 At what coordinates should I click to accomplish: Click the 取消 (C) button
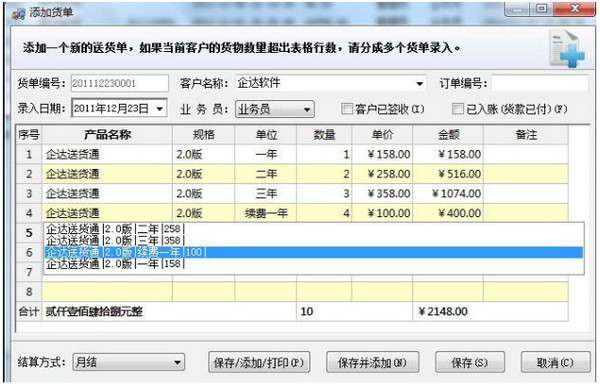tap(556, 362)
